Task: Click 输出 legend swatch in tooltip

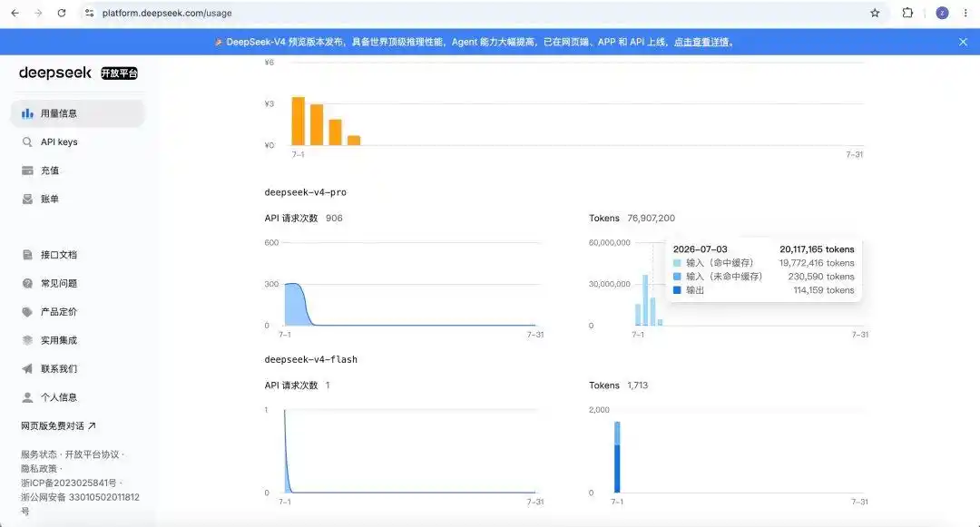Action: point(677,290)
